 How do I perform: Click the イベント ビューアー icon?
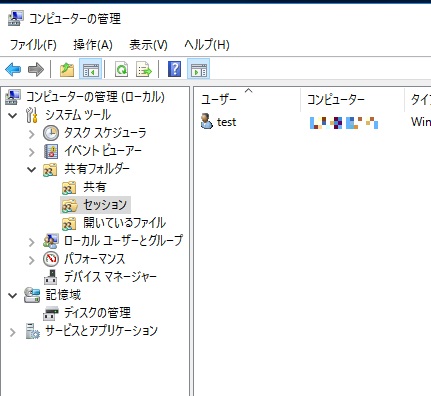pos(51,151)
